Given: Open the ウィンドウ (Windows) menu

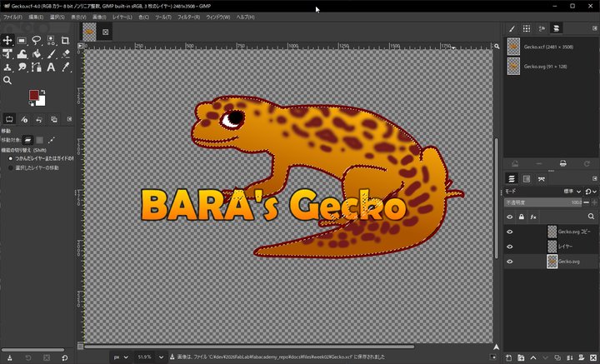Looking at the screenshot, I should tap(217, 17).
